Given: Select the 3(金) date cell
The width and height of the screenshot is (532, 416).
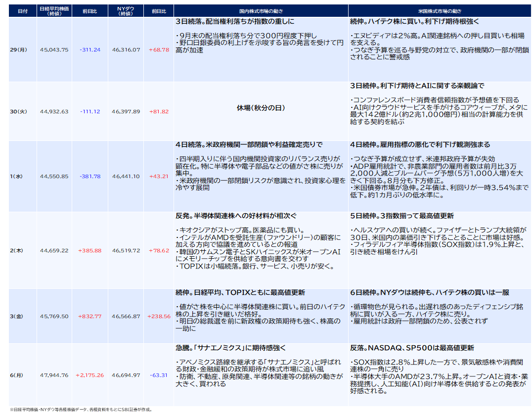Looking at the screenshot, I should (17, 316).
